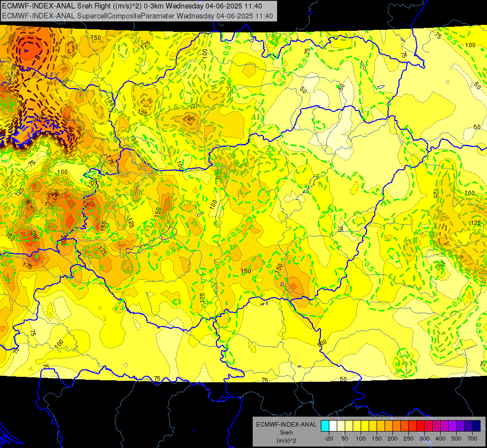Click the '500' legend scale value
This screenshot has height=448, width=487.
[x=456, y=439]
